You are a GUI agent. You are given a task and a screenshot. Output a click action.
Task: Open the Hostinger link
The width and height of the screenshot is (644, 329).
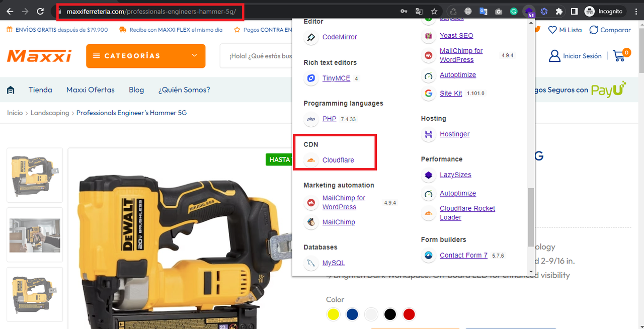coord(454,134)
